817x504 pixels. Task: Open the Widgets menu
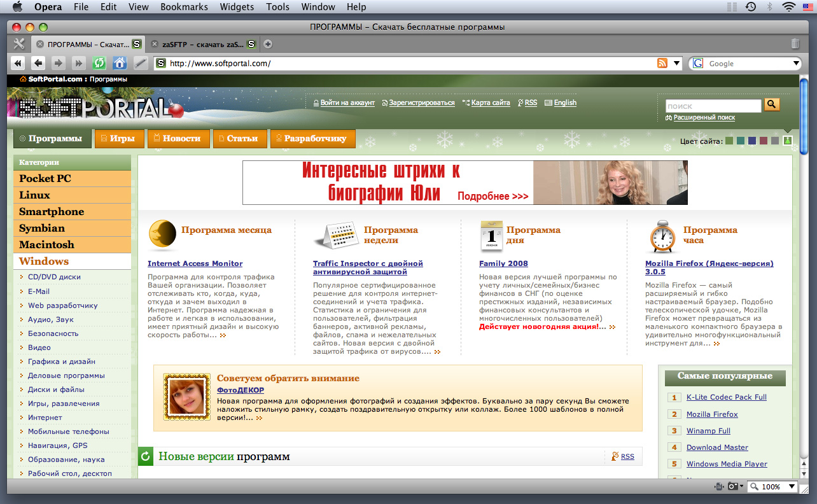pos(237,7)
